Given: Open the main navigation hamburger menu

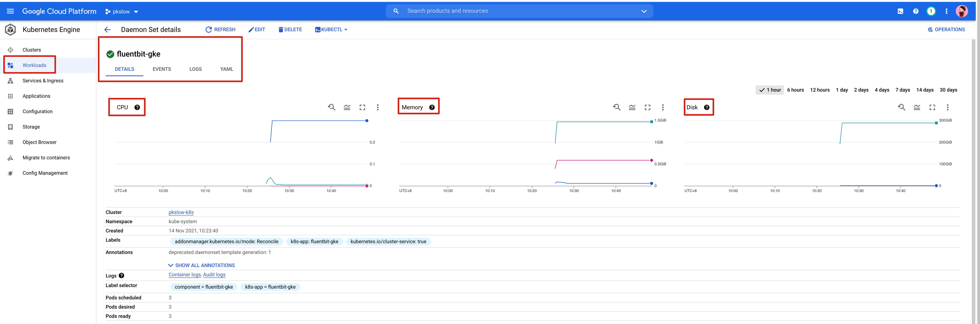Looking at the screenshot, I should tap(10, 11).
